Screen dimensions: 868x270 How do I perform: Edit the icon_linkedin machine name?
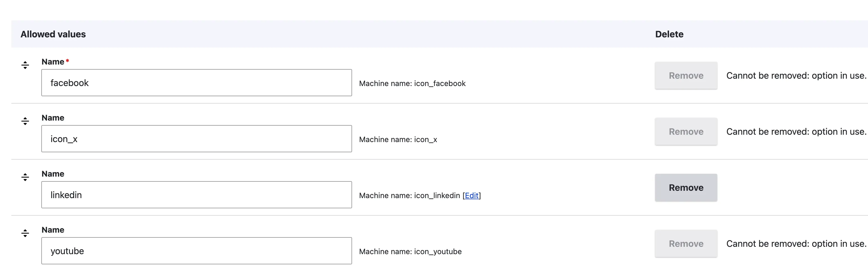tap(471, 196)
